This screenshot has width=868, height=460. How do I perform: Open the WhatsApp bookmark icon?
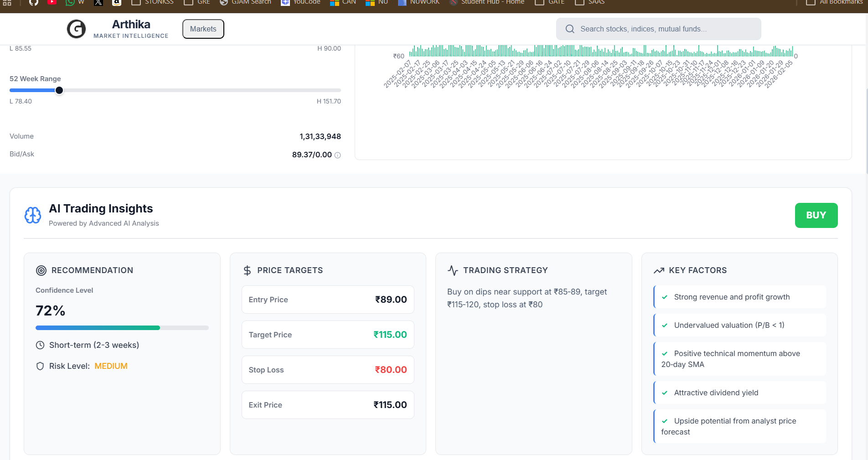[x=69, y=2]
